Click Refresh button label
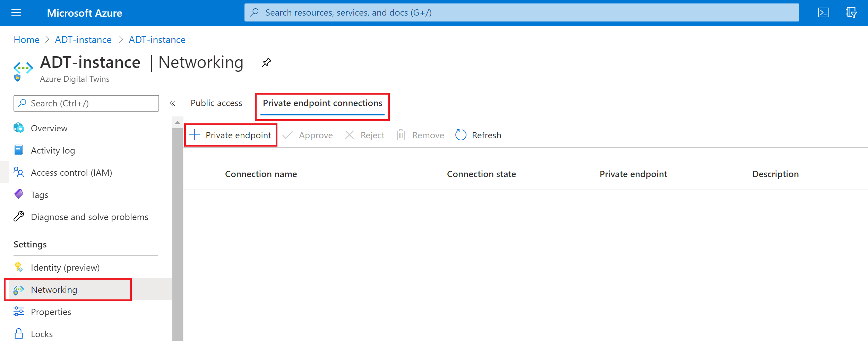 tap(487, 135)
